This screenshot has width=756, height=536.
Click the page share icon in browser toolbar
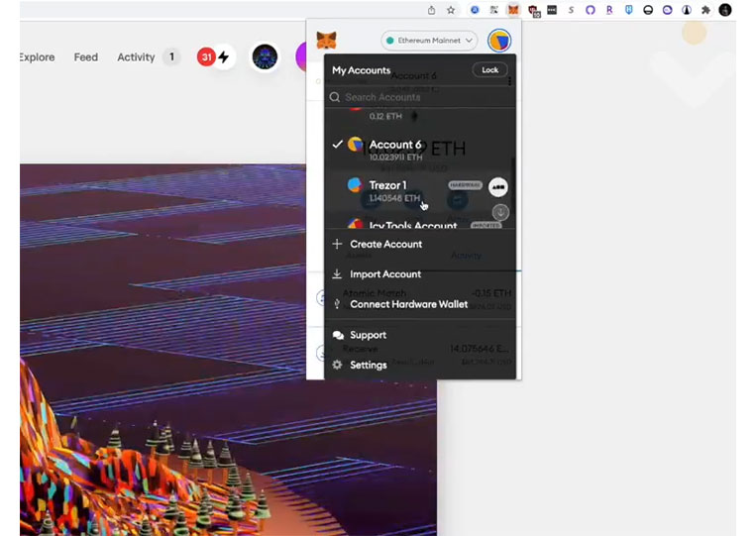432,10
